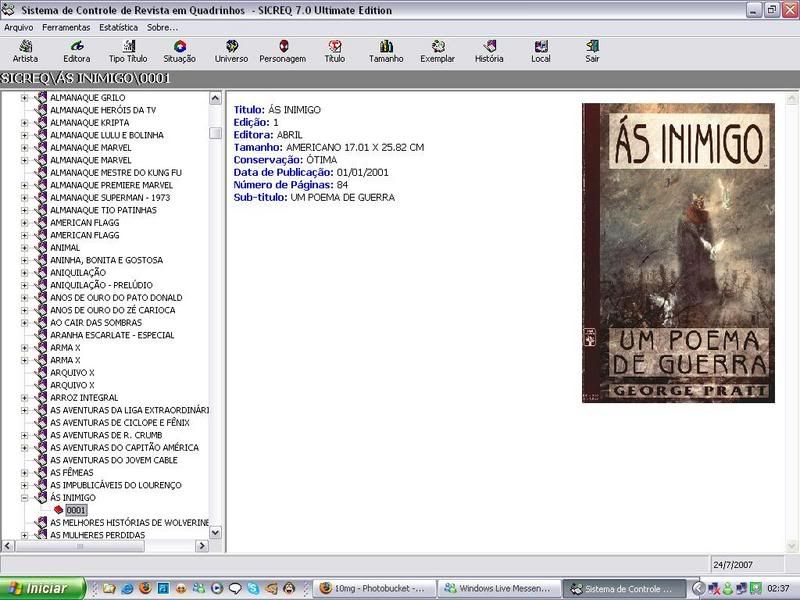Open the Exemplar toolbar button
This screenshot has height=600, width=800.
point(438,52)
